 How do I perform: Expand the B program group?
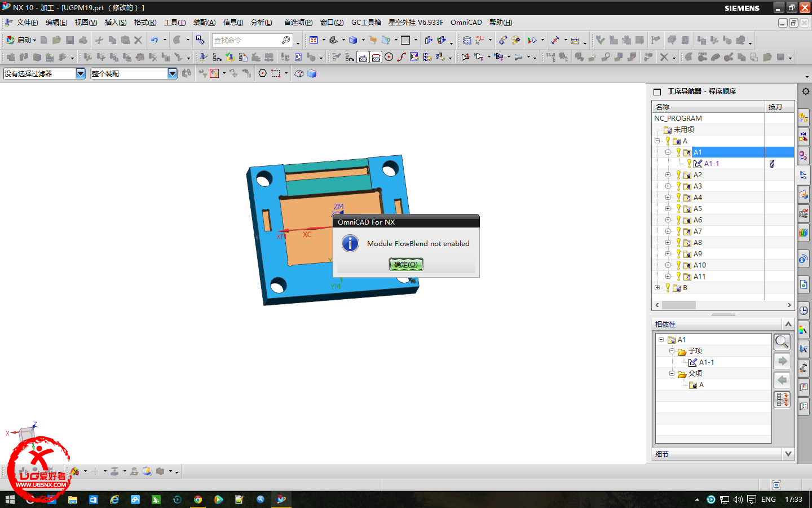(x=657, y=288)
